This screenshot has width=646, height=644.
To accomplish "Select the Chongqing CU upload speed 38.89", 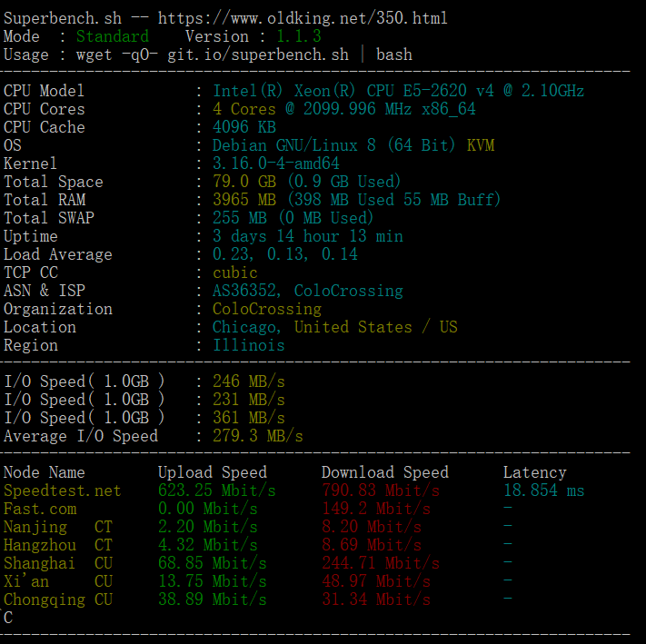I will 212,599.
